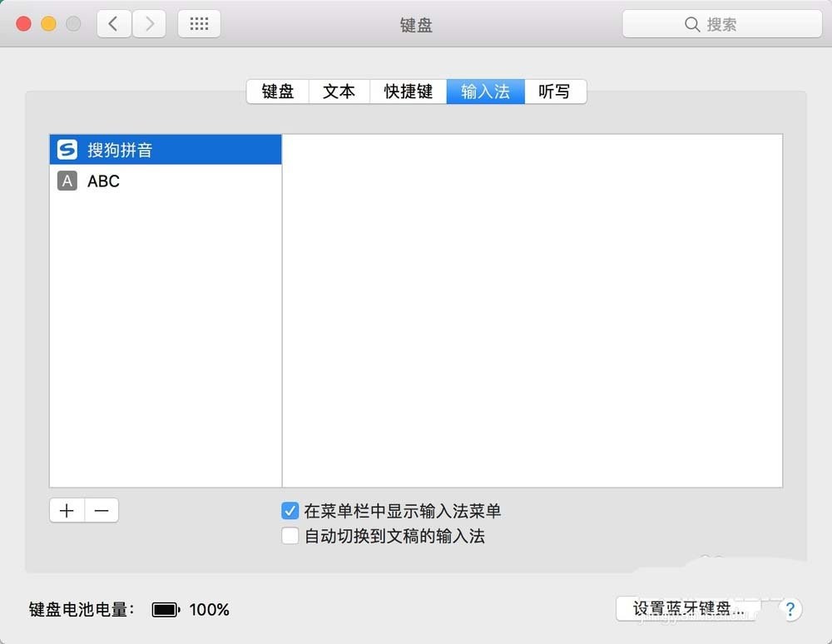The height and width of the screenshot is (644, 832).
Task: Click the search magnifier icon
Action: (x=692, y=24)
